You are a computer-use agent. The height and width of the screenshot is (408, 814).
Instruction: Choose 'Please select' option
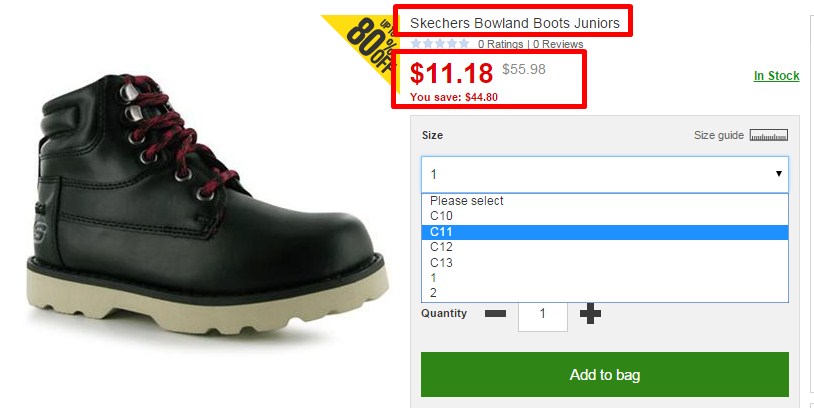coord(605,201)
